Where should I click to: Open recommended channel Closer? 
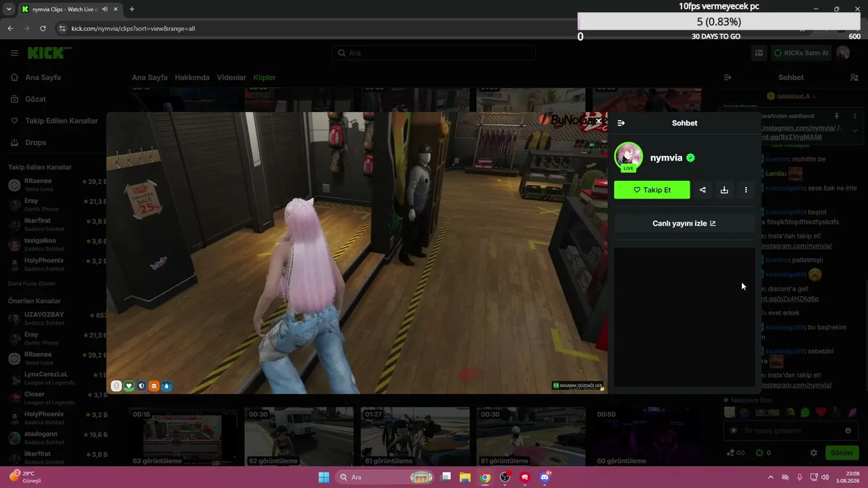[56, 398]
